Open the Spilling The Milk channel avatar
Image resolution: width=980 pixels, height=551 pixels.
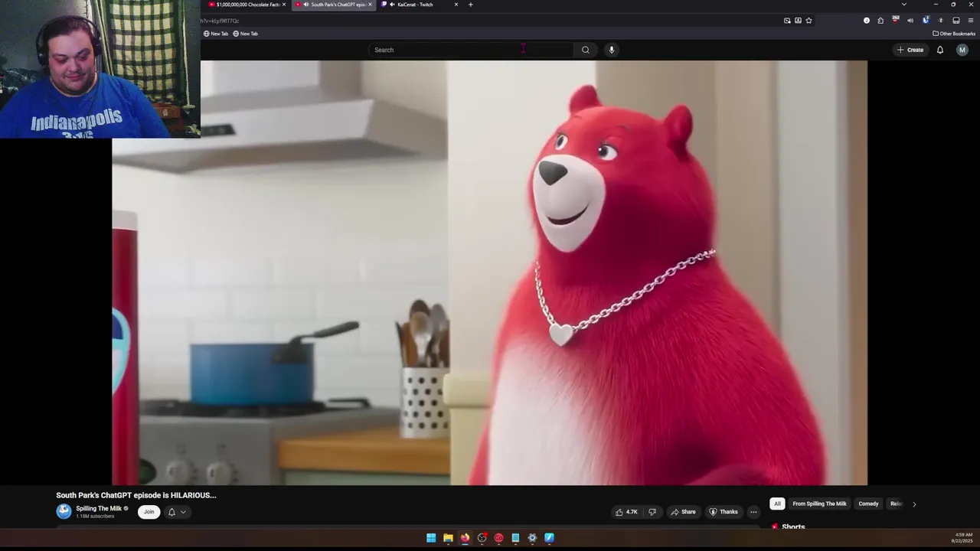pos(64,511)
